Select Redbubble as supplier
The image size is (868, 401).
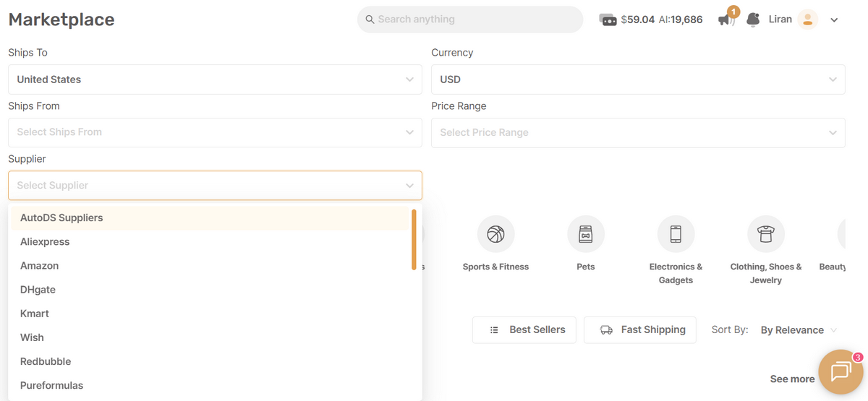[x=210, y=361]
